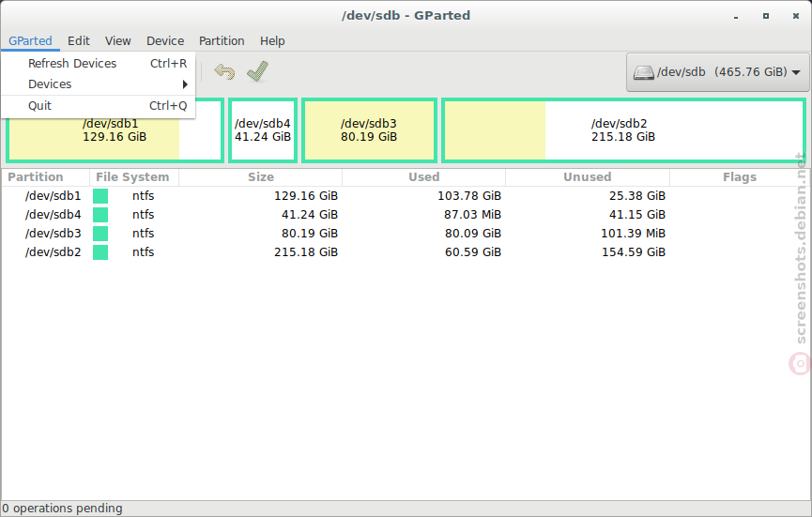Select the /dev/sdb4 row in partition list
Viewport: 812px width, 517px height.
pyautogui.click(x=406, y=214)
